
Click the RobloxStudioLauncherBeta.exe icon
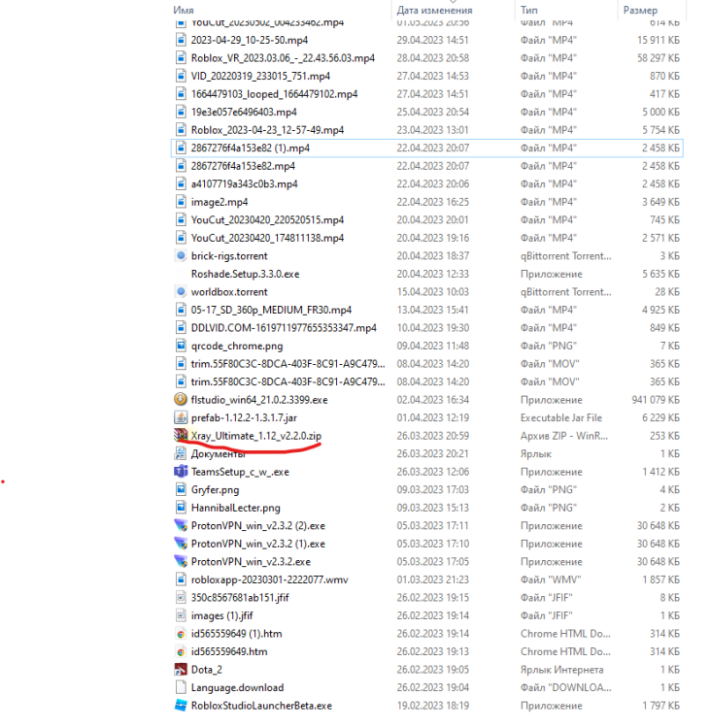pyautogui.click(x=181, y=706)
